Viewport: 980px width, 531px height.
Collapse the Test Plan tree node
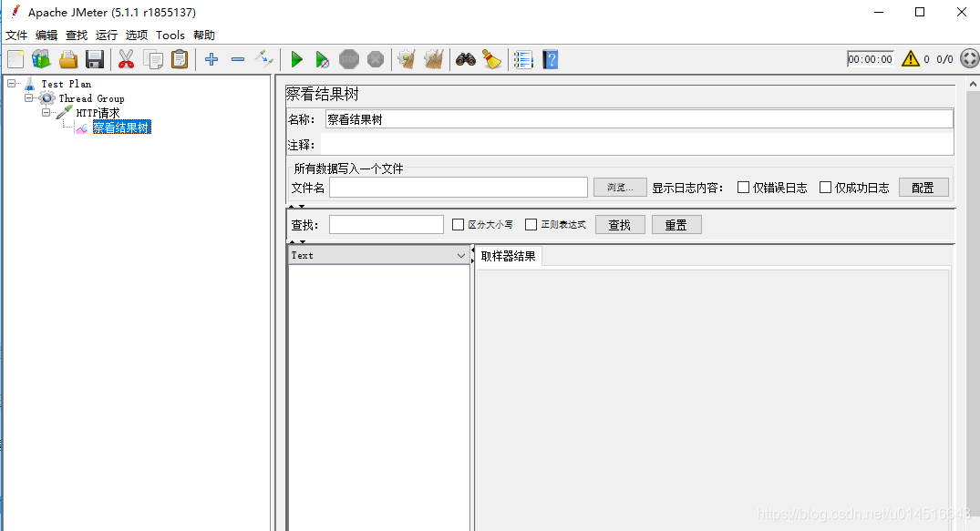(x=11, y=83)
